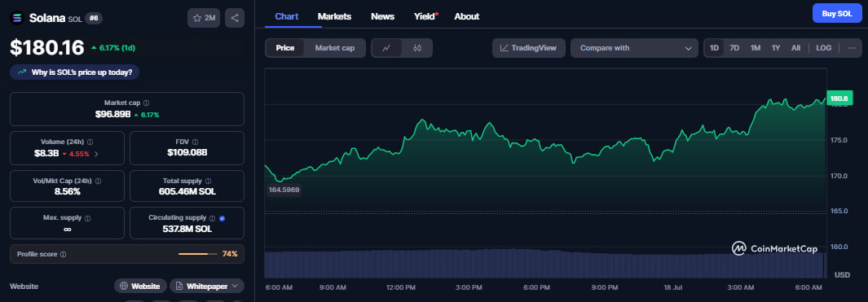Open the Markets tab
868x302 pixels.
point(334,16)
